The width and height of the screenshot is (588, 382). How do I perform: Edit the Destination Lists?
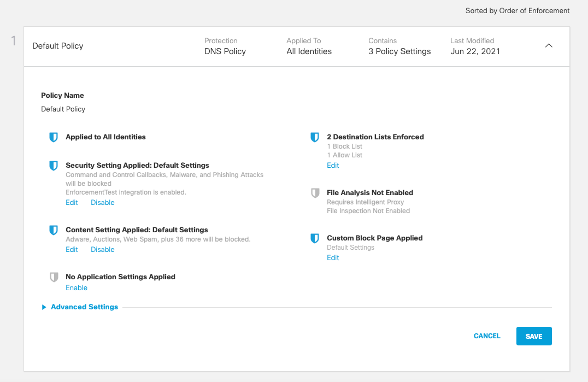coord(333,166)
